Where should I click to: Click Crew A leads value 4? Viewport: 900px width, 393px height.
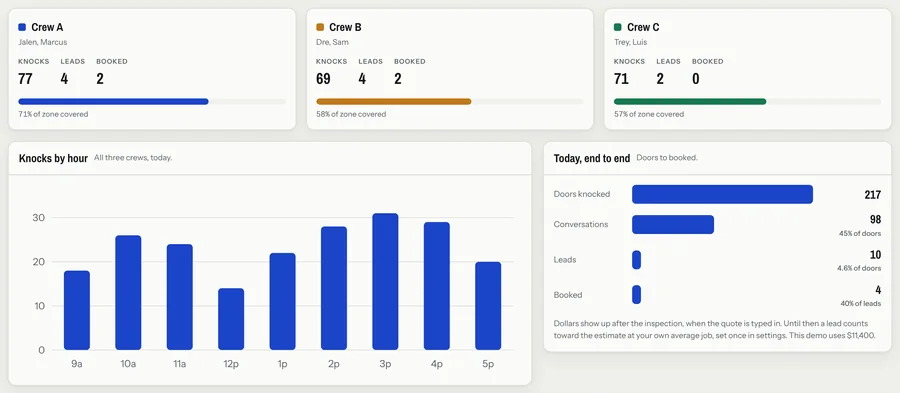tap(64, 79)
